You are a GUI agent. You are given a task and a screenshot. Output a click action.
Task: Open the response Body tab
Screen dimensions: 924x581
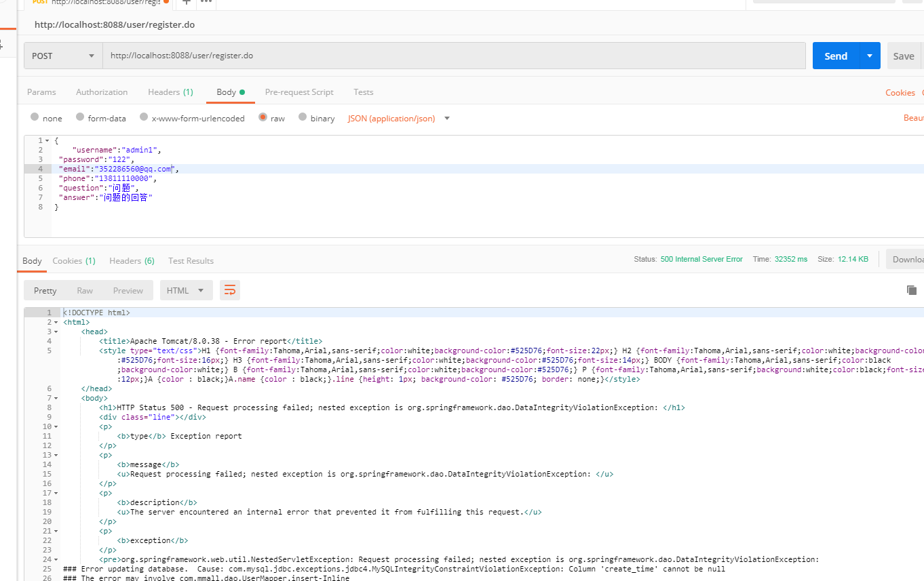[x=32, y=260]
